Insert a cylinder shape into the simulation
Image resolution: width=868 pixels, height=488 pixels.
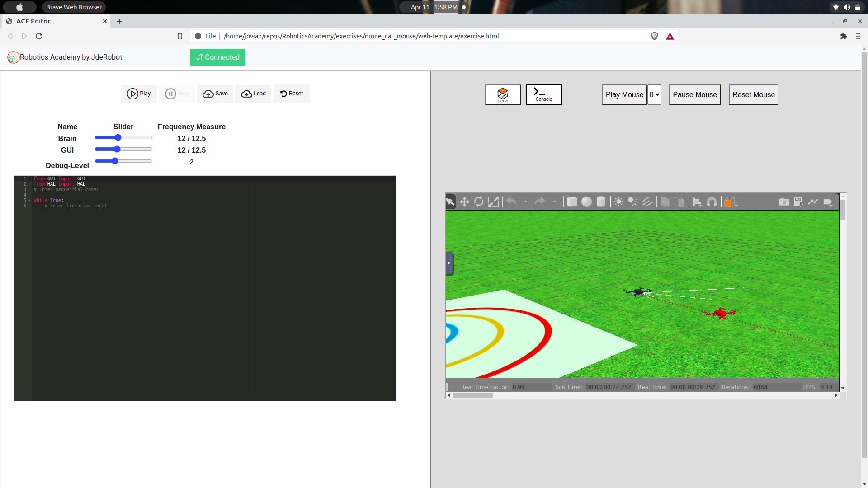pos(602,202)
